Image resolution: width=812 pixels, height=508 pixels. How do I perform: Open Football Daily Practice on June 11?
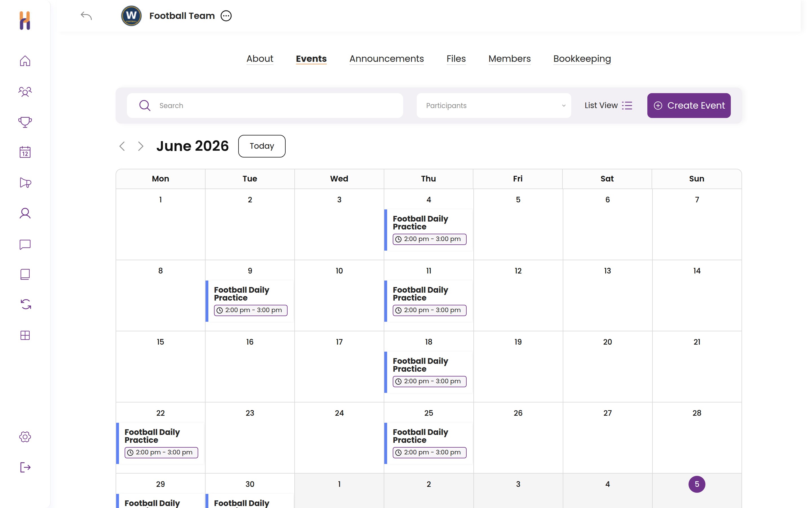429,301
